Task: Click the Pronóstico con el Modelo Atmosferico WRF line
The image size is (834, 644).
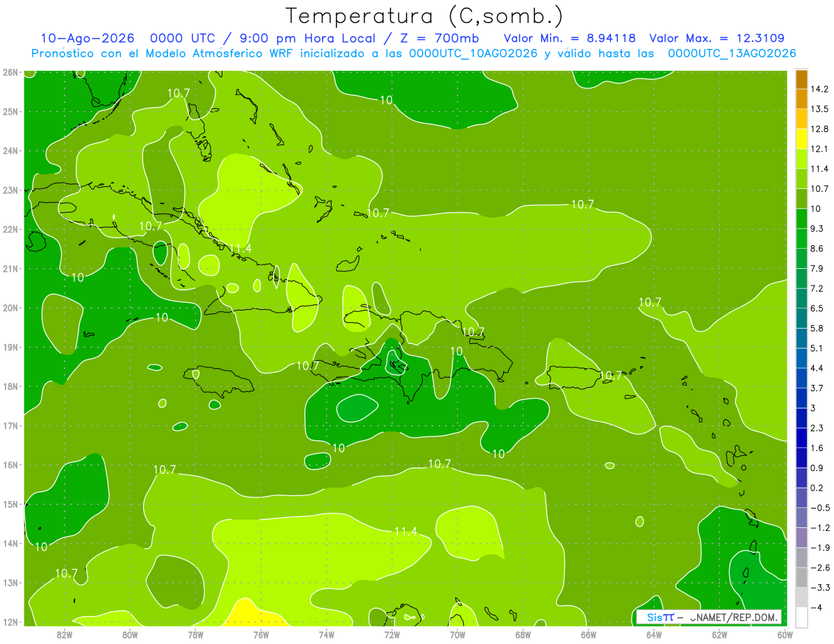Action: pyautogui.click(x=414, y=53)
